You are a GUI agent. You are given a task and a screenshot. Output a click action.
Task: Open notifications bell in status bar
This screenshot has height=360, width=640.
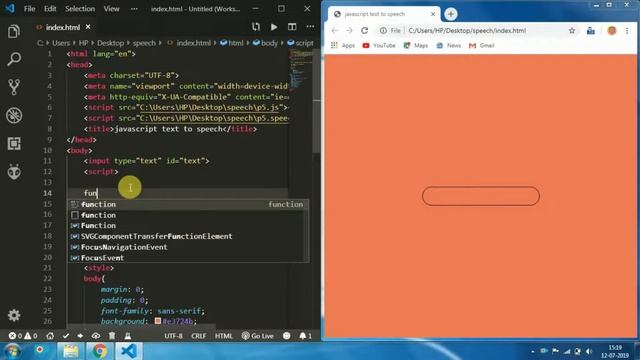pos(305,336)
